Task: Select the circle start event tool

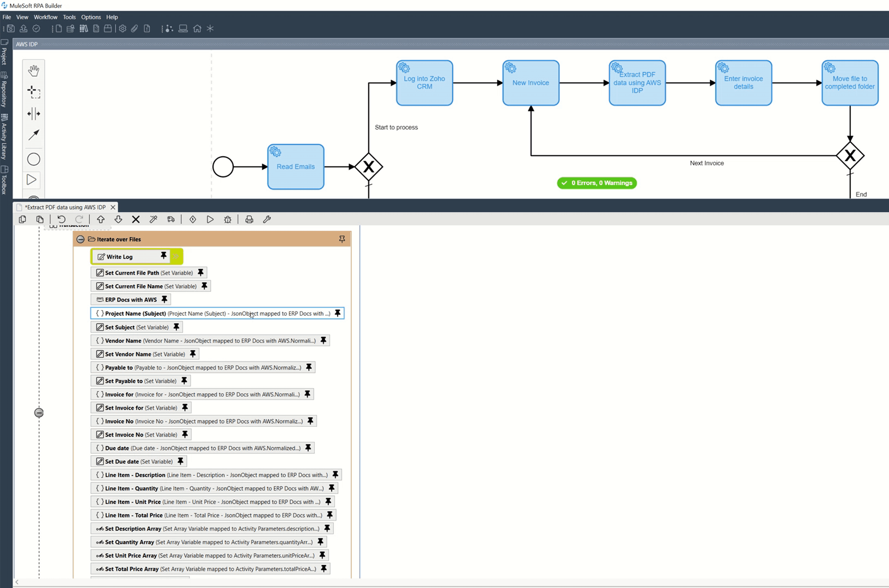Action: (34, 160)
